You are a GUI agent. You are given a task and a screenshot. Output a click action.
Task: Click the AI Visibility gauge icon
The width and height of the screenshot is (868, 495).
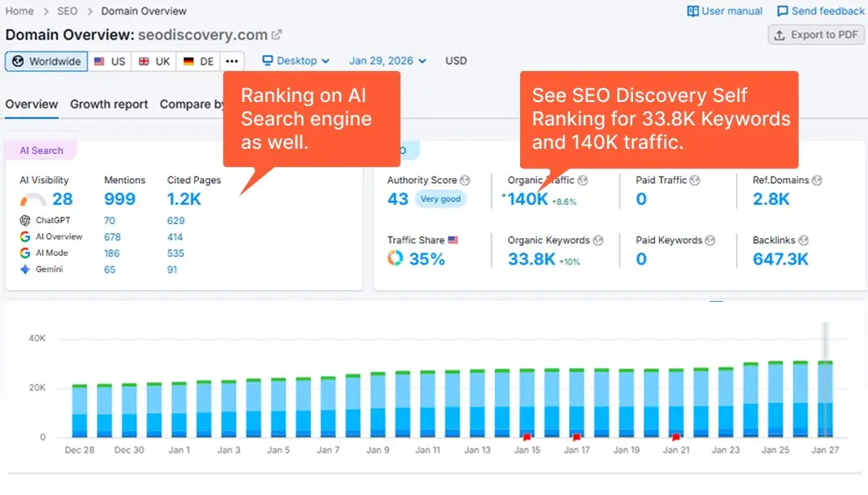coord(33,199)
